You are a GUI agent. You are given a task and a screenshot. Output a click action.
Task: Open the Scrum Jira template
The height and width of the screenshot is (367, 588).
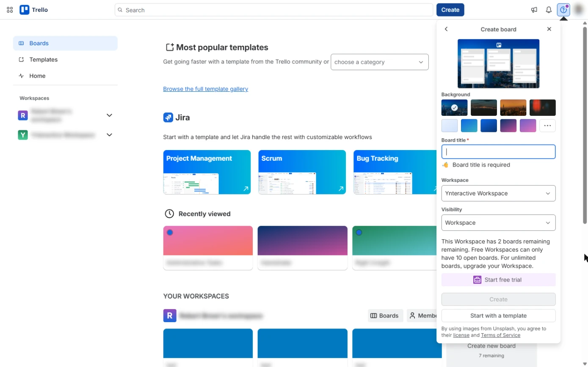pos(302,172)
